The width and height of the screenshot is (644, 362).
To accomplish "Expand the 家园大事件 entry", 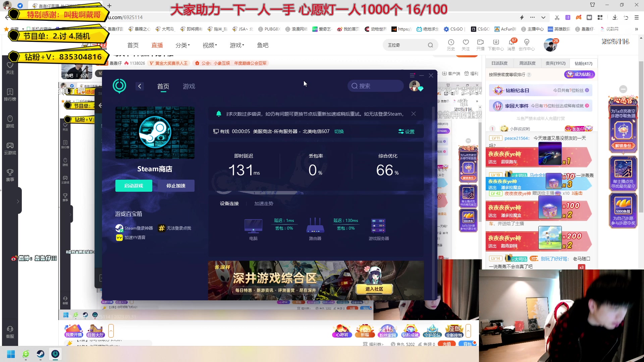I will click(540, 106).
